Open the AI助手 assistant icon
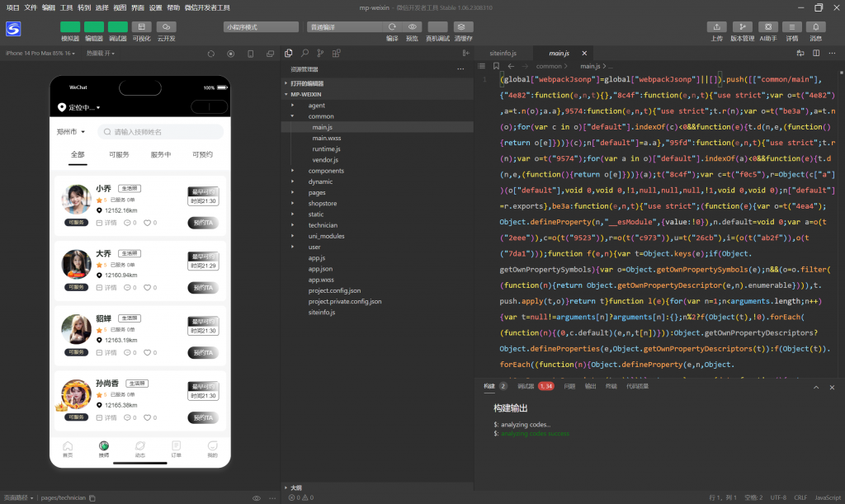This screenshot has height=504, width=845. click(x=767, y=27)
